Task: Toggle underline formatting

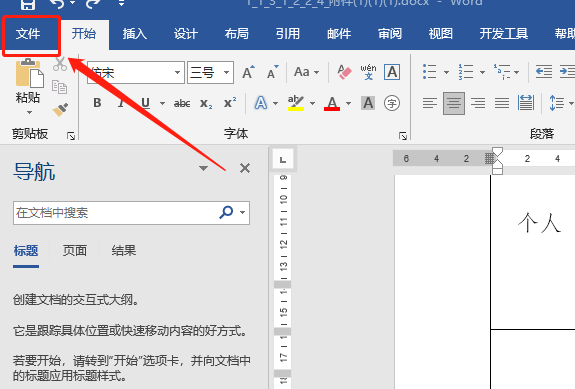Action: click(x=146, y=103)
